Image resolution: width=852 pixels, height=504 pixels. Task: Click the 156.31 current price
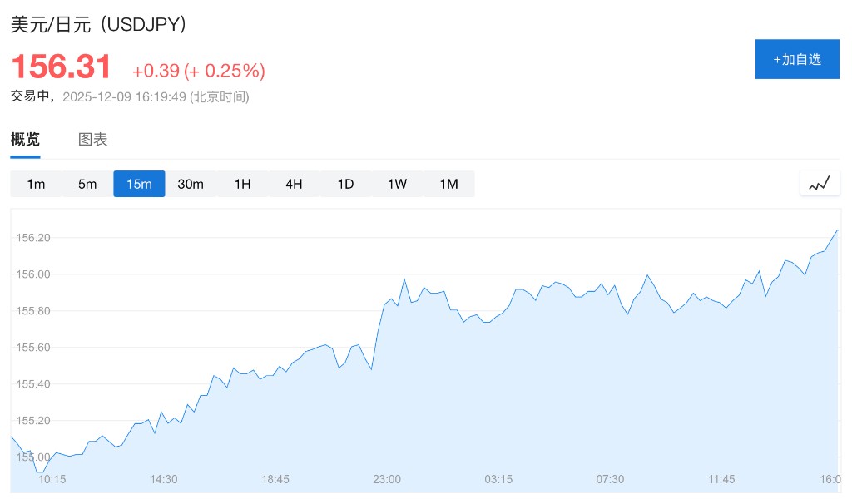click(61, 67)
